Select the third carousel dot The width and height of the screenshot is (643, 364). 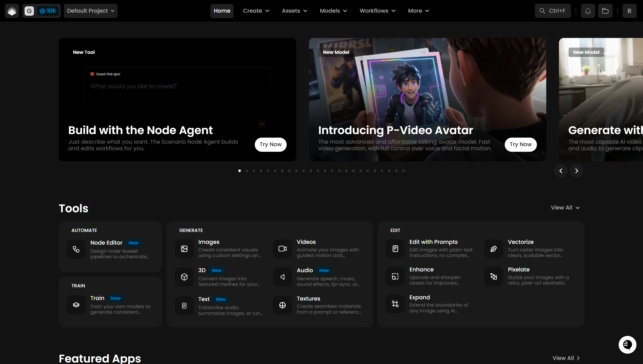point(254,171)
